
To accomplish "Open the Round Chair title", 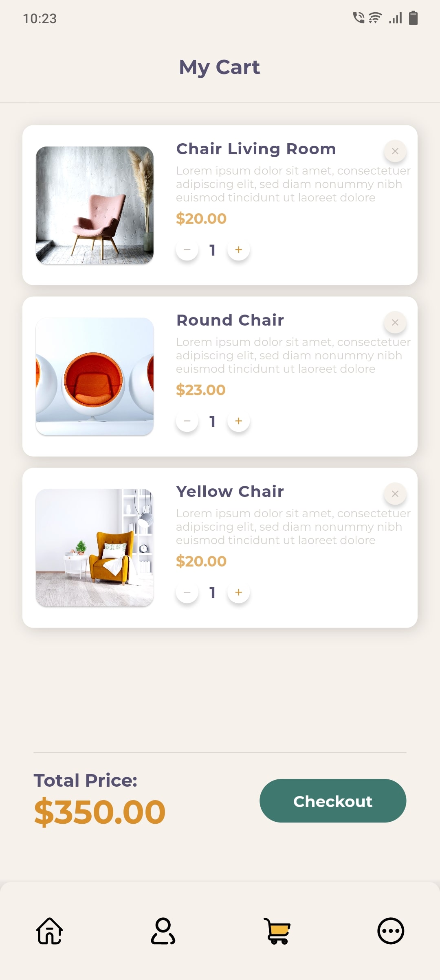I will [230, 320].
